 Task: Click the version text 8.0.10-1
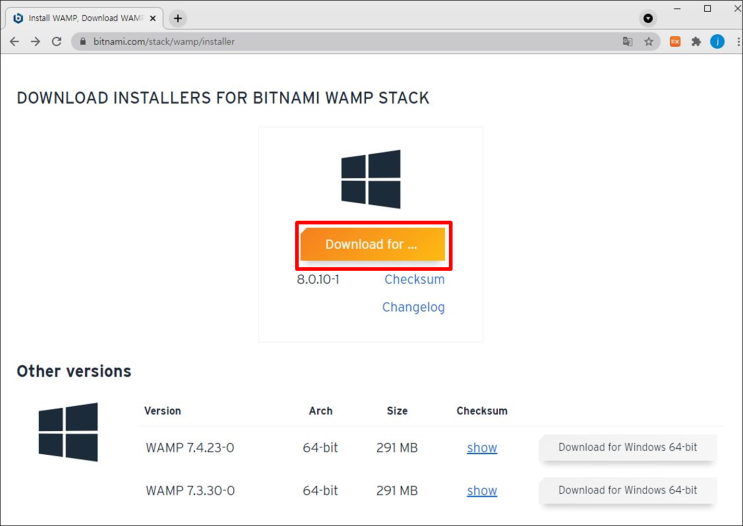click(318, 279)
